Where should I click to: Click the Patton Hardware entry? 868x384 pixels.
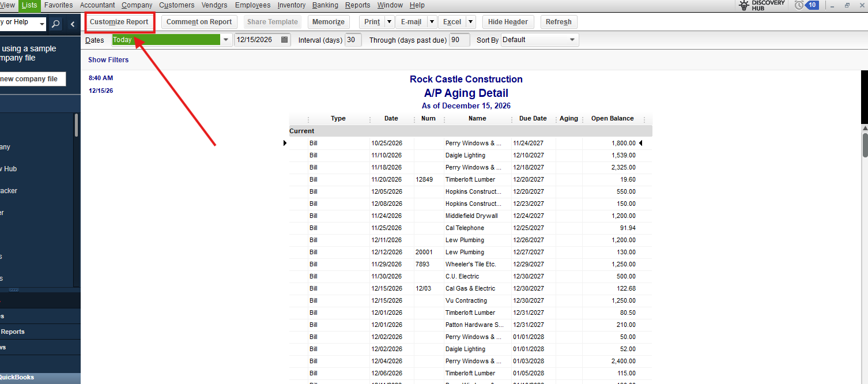pos(474,325)
